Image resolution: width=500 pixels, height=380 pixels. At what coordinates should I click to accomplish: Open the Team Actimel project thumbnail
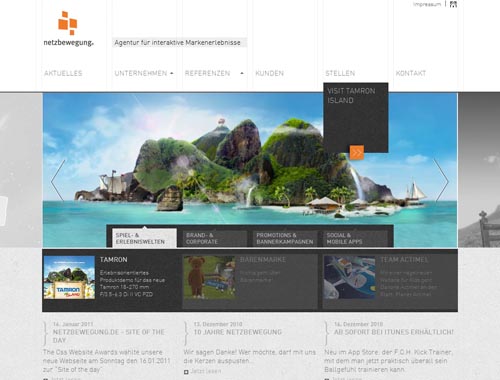pyautogui.click(x=350, y=277)
